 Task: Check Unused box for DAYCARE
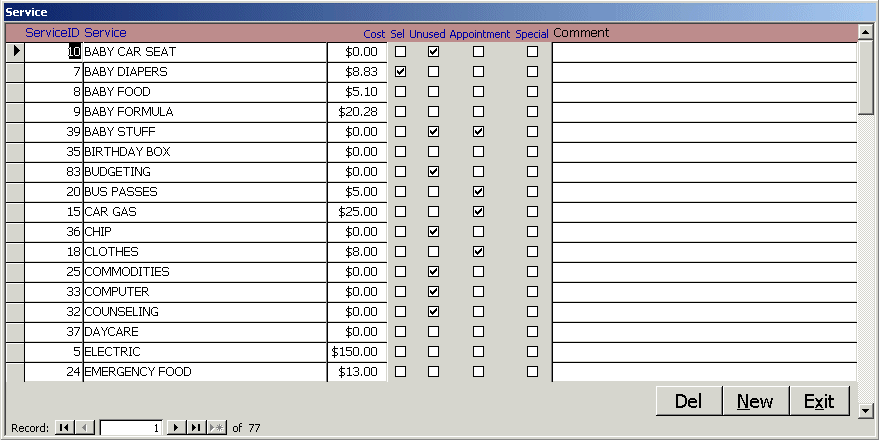click(x=433, y=331)
